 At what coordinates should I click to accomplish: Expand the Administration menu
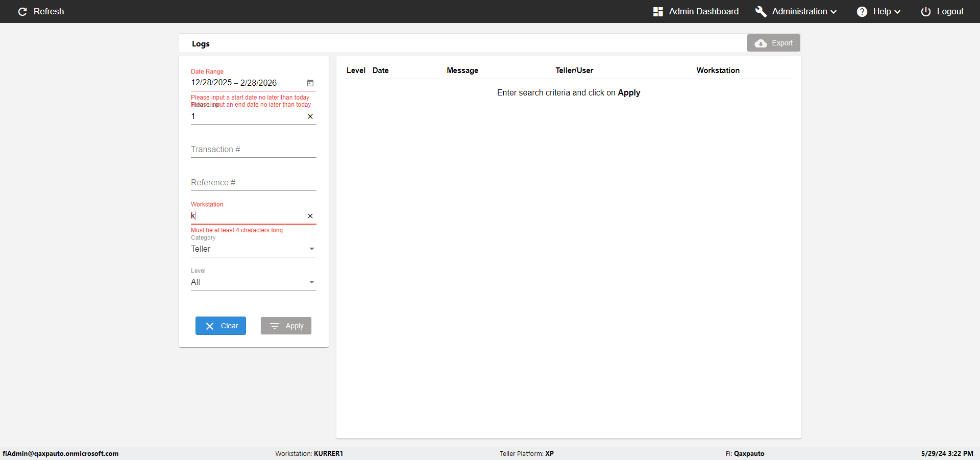796,11
